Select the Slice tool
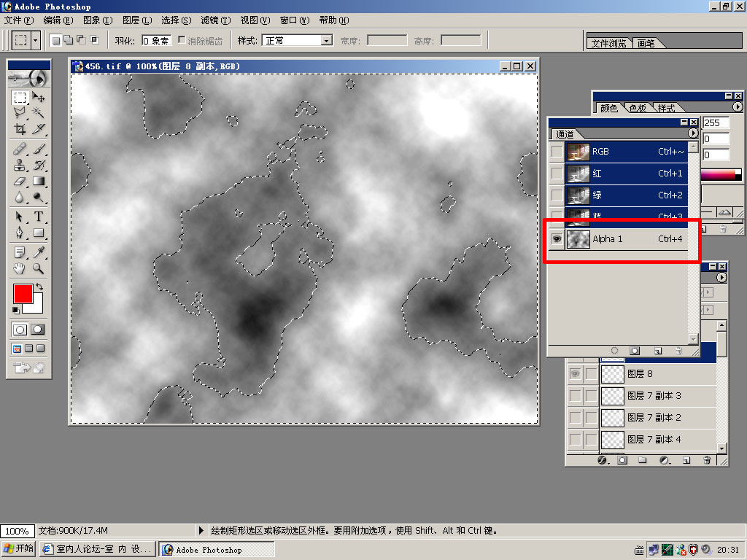Screen dimensions: 747x560 click(x=39, y=128)
